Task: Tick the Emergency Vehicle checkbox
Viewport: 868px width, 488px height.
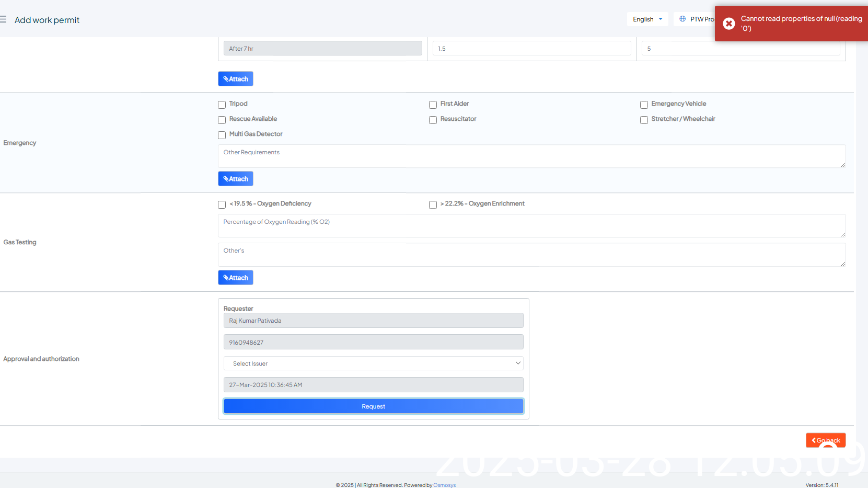Action: [644, 105]
